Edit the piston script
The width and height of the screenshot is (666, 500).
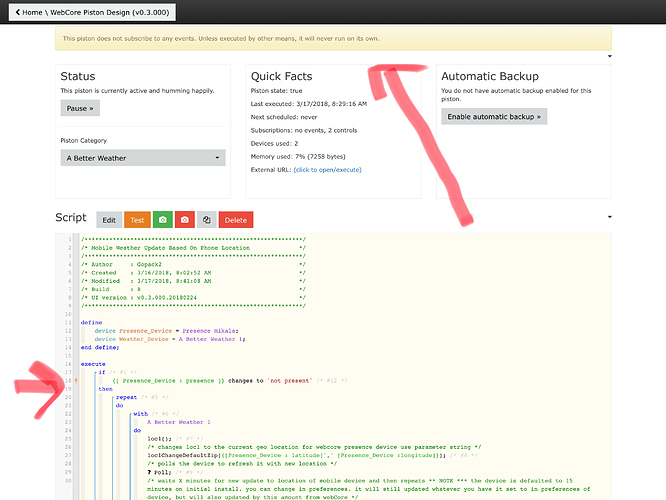(109, 220)
